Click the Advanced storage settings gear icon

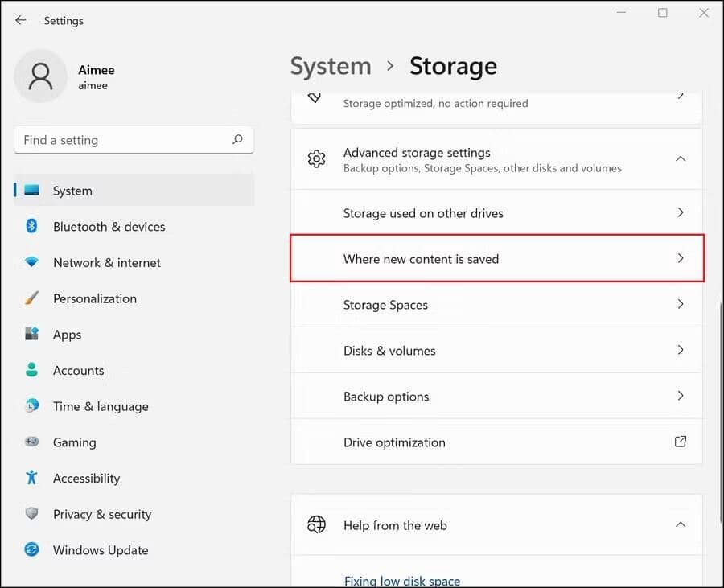click(x=316, y=158)
